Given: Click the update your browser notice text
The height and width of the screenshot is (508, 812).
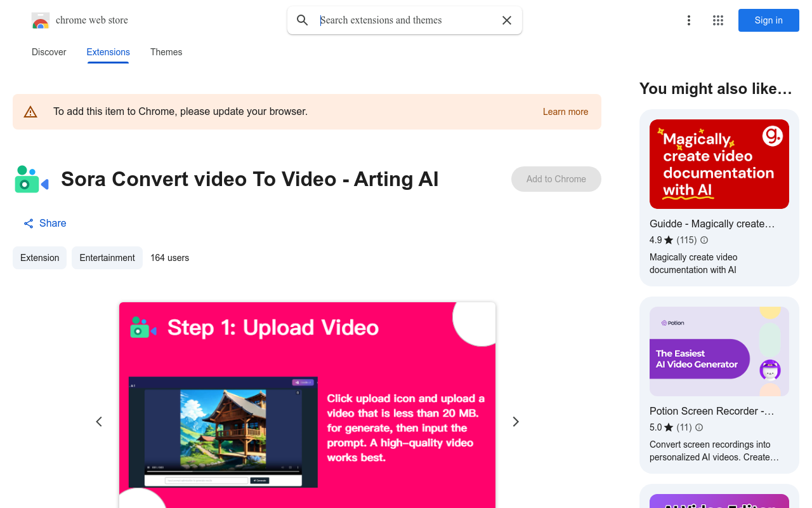Looking at the screenshot, I should tap(181, 112).
